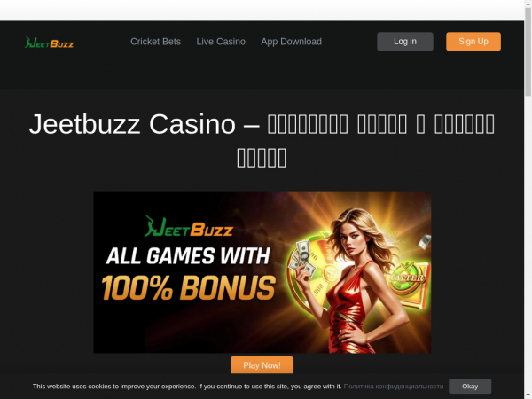Open the Политика конфиденциальности link
This screenshot has width=532, height=399.
point(394,387)
